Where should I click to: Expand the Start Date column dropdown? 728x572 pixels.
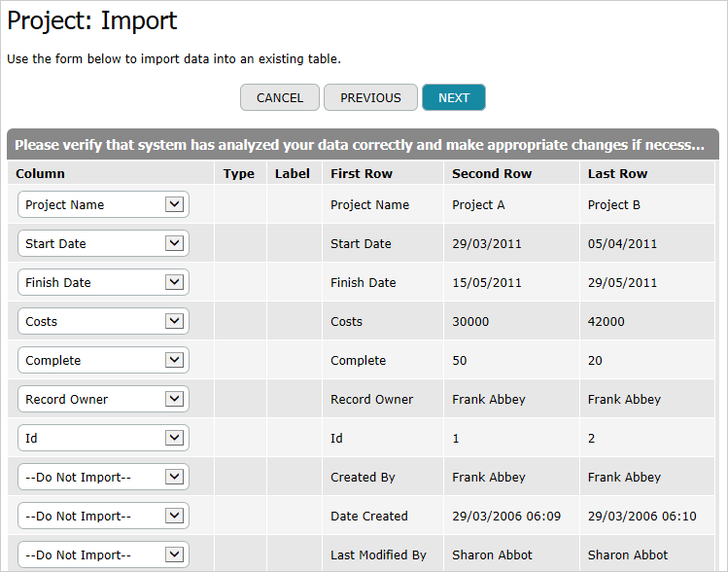click(103, 243)
